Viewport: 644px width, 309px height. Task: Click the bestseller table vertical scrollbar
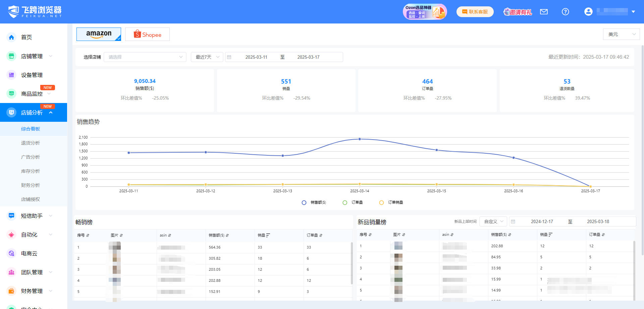[352, 263]
